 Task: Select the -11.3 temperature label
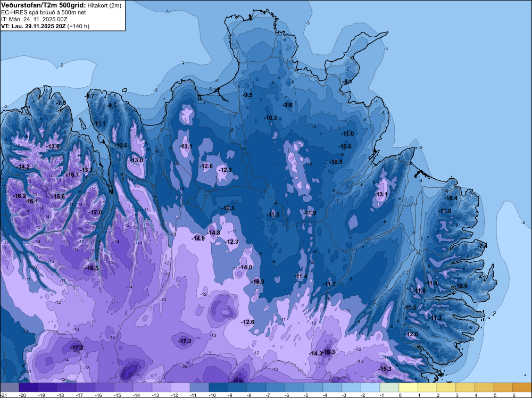435,318
